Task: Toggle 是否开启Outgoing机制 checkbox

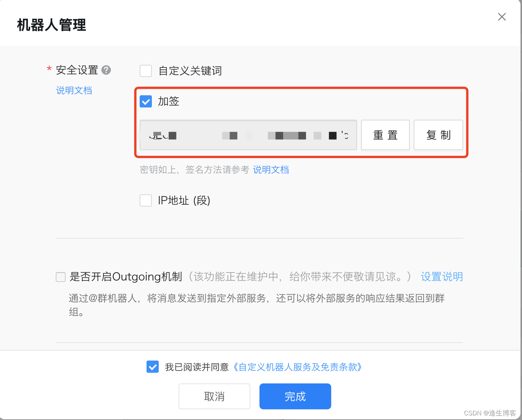Action: (61, 277)
